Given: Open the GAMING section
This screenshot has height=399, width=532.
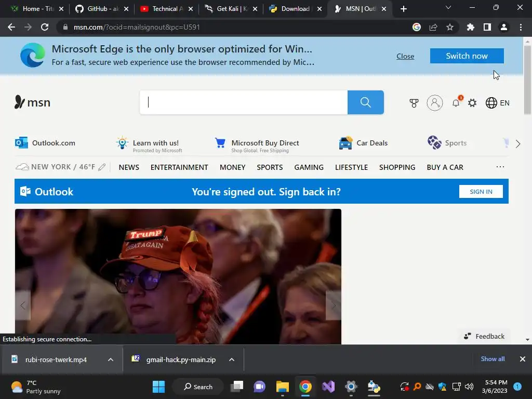Looking at the screenshot, I should click(x=309, y=167).
